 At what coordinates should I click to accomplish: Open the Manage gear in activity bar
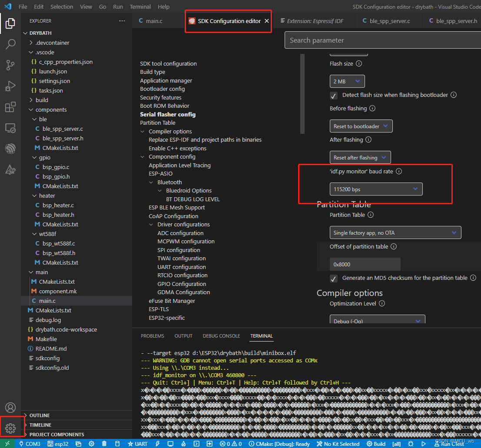[10, 428]
